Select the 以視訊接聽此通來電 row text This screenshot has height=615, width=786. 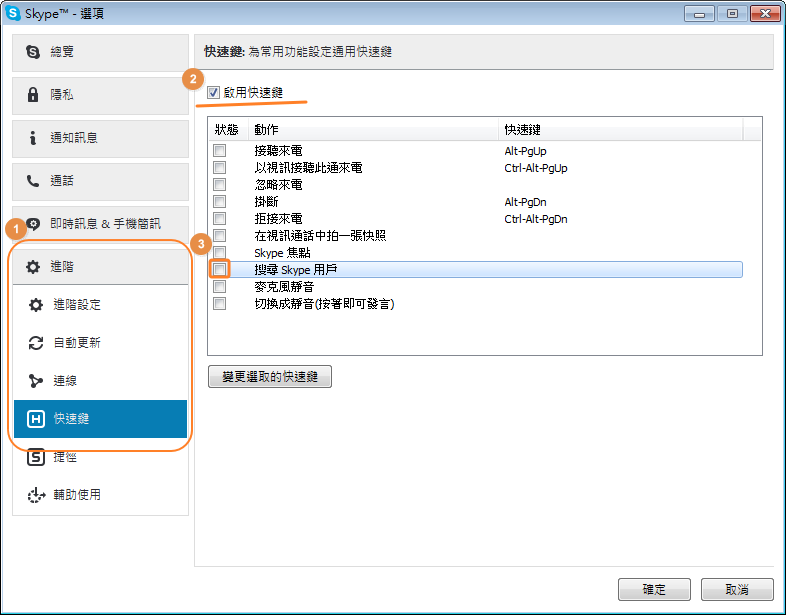click(308, 167)
